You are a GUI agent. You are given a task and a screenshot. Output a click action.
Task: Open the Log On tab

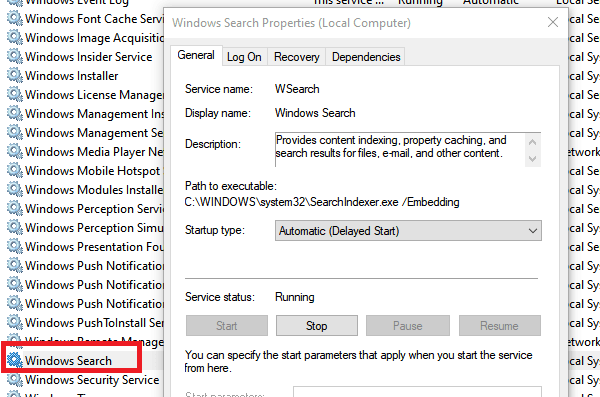[x=244, y=57]
